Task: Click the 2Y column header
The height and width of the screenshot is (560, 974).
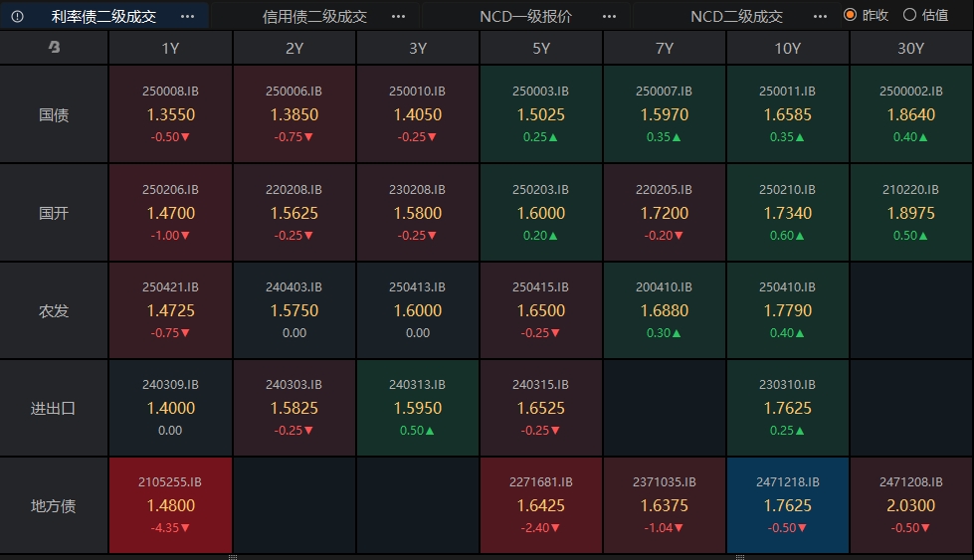Action: [x=294, y=48]
